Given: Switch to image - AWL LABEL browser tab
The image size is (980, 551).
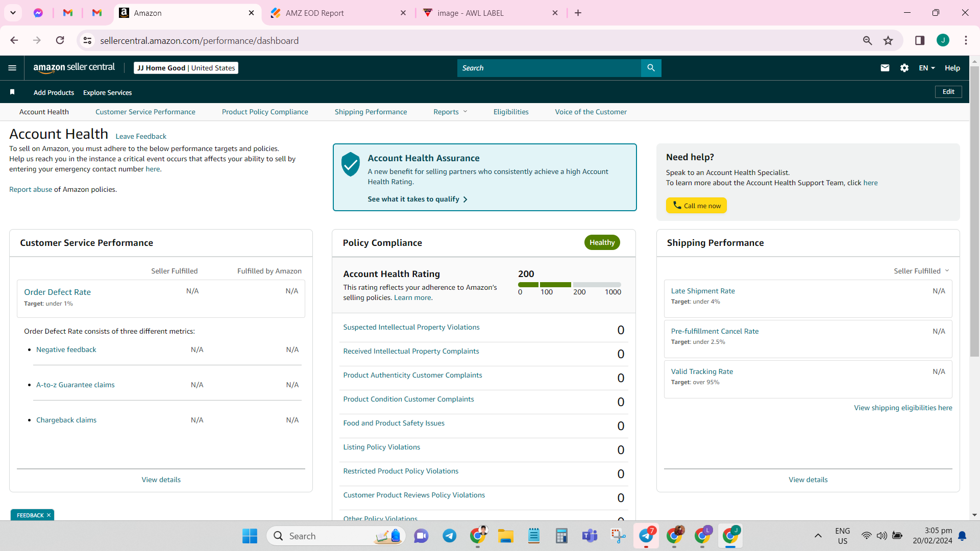Looking at the screenshot, I should (489, 13).
